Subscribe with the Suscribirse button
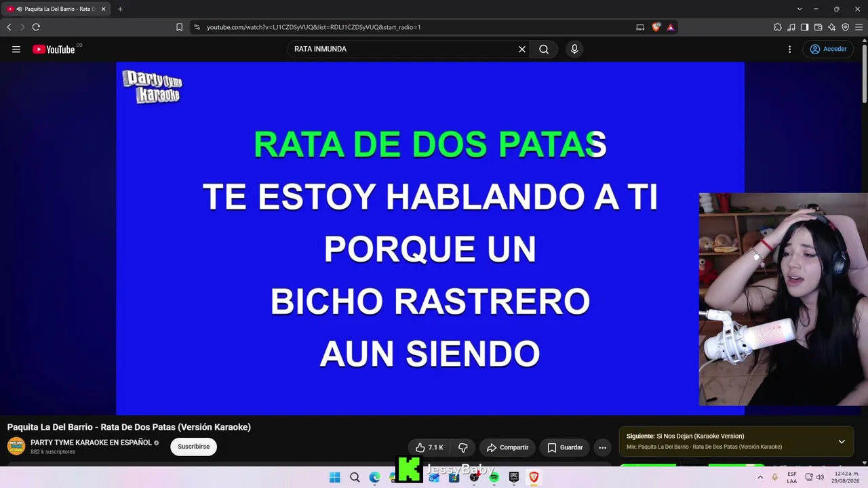Screen dimensions: 868x488 pos(193,447)
